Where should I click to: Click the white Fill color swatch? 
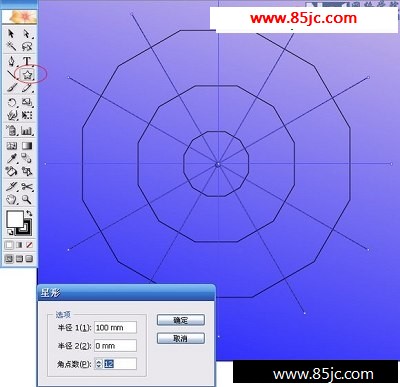[x=15, y=219]
